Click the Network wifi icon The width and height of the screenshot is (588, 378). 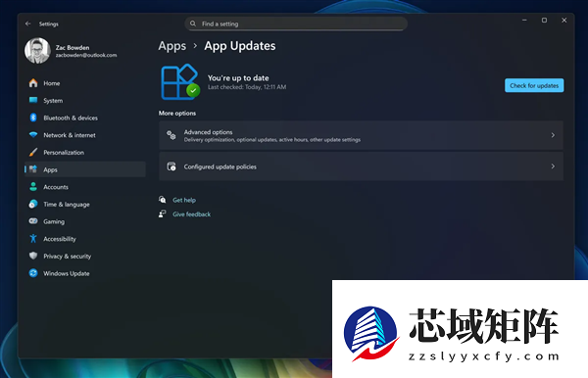tap(33, 135)
